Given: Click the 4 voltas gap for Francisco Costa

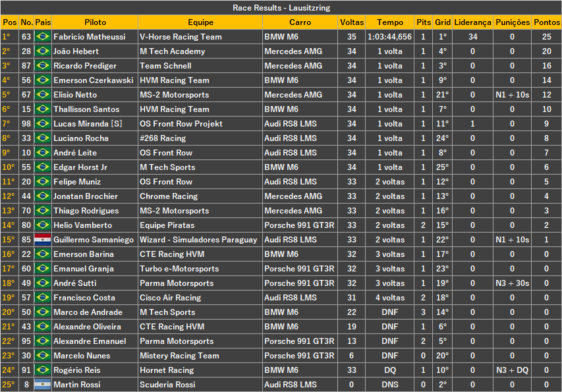Looking at the screenshot, I should (x=389, y=298).
